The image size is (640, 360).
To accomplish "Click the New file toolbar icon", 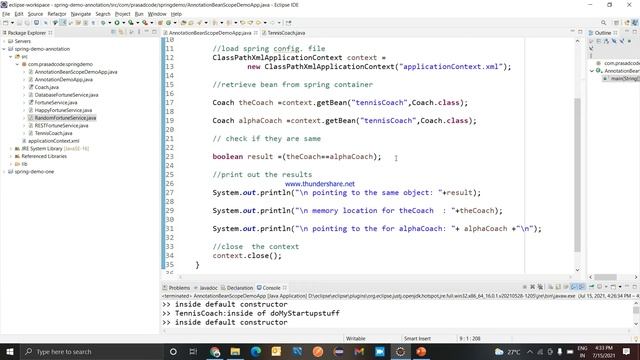I will 6,23.
